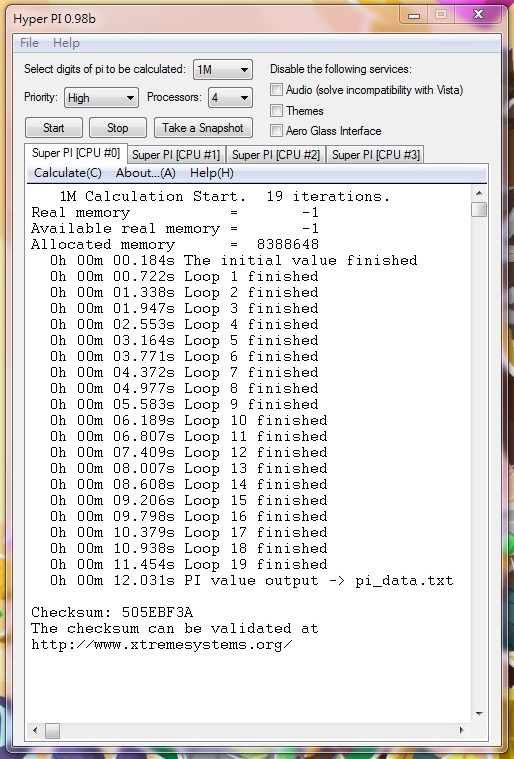Viewport: 514px width, 759px height.
Task: Click the vertical scrollbar down arrow
Action: [479, 713]
